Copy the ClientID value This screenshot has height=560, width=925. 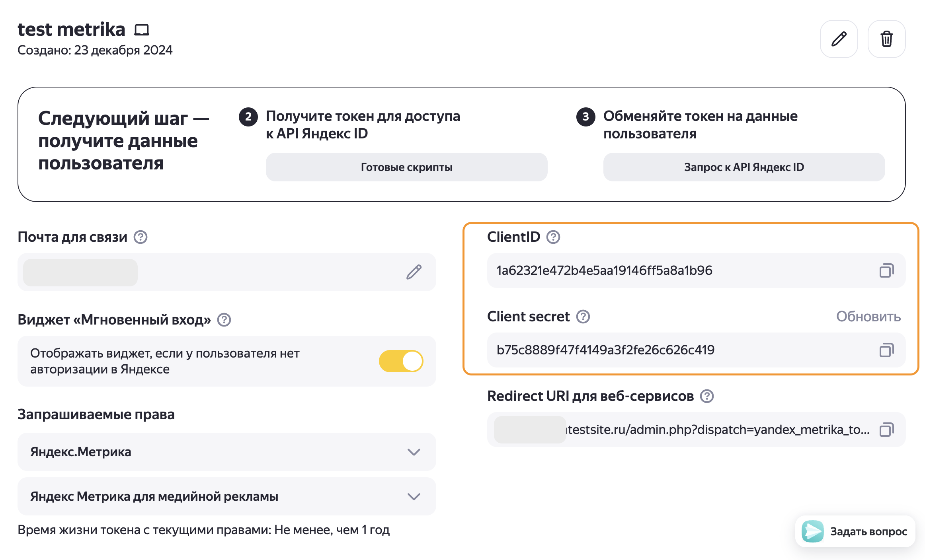click(886, 270)
